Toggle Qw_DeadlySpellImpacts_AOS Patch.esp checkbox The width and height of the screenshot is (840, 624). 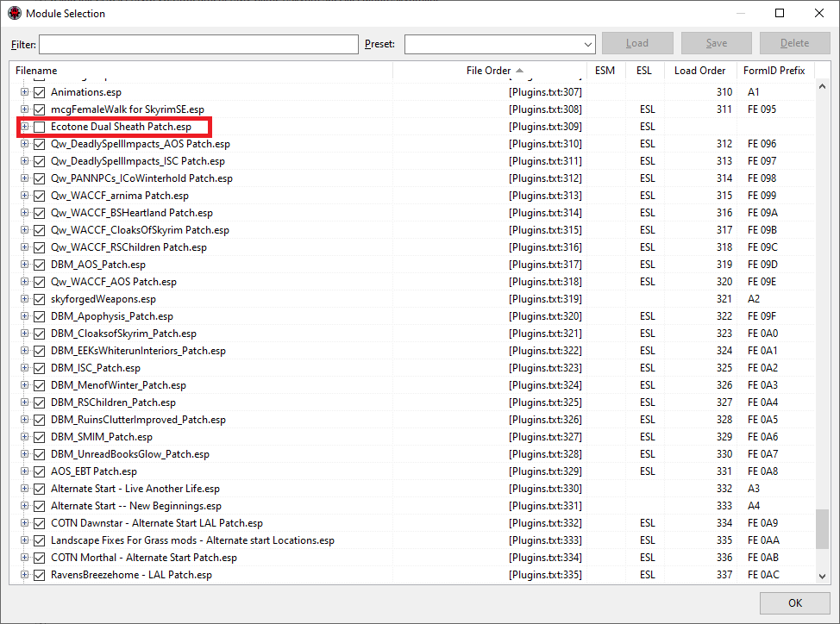click(39, 144)
